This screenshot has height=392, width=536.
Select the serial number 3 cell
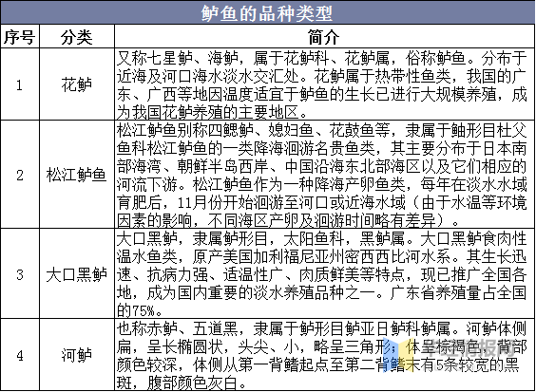[x=20, y=274]
